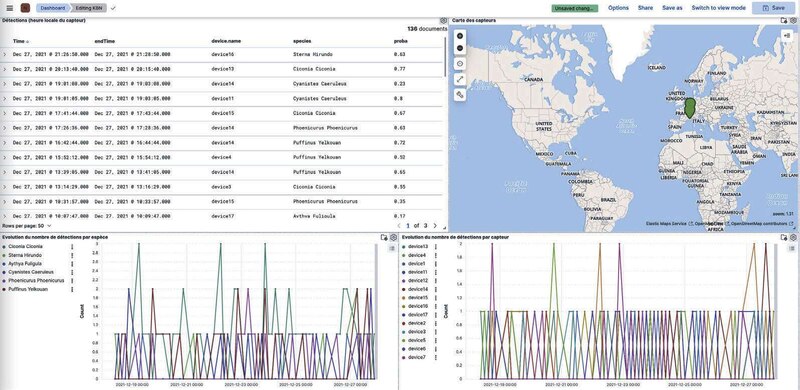Screen dimensions: 800x390
Task: Zoom out on the sensor map
Action: (x=460, y=48)
